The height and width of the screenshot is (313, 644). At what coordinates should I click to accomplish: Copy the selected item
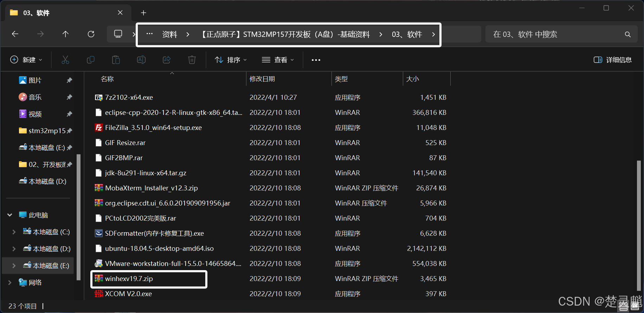(91, 60)
